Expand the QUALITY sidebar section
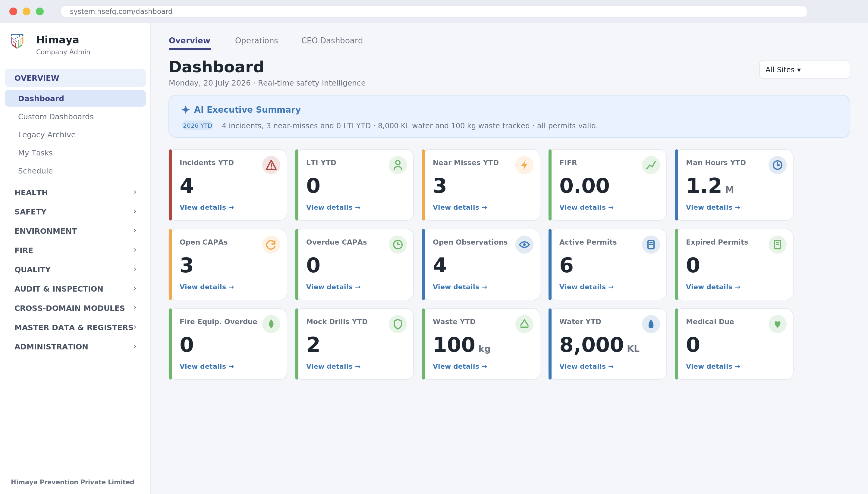Image resolution: width=868 pixels, height=494 pixels. [75, 270]
